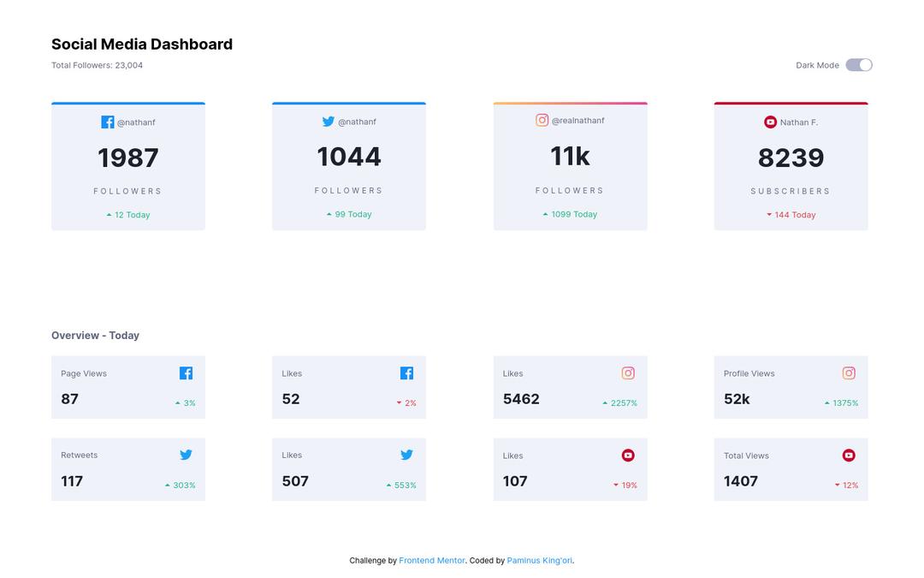Click the YouTube Likes 107 overview card
This screenshot has width=924, height=578.
point(570,469)
